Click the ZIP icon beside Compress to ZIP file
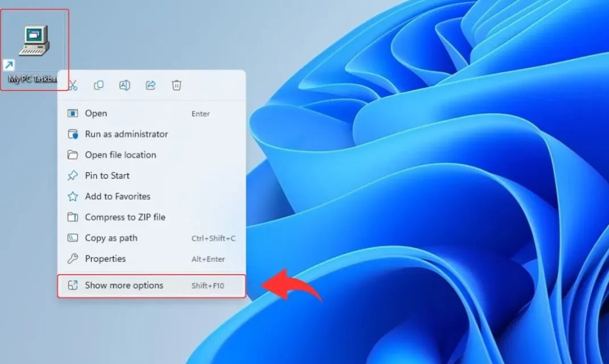This screenshot has height=364, width=609. [72, 217]
